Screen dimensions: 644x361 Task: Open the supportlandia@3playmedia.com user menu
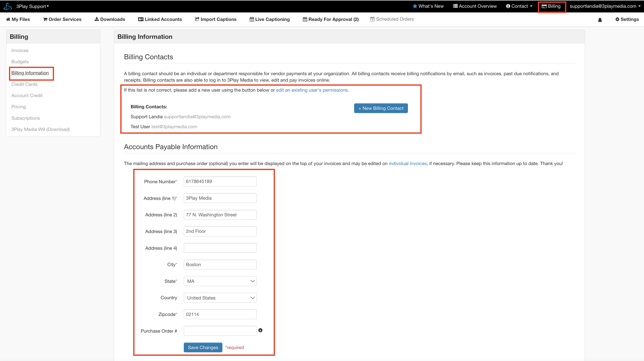coord(605,6)
